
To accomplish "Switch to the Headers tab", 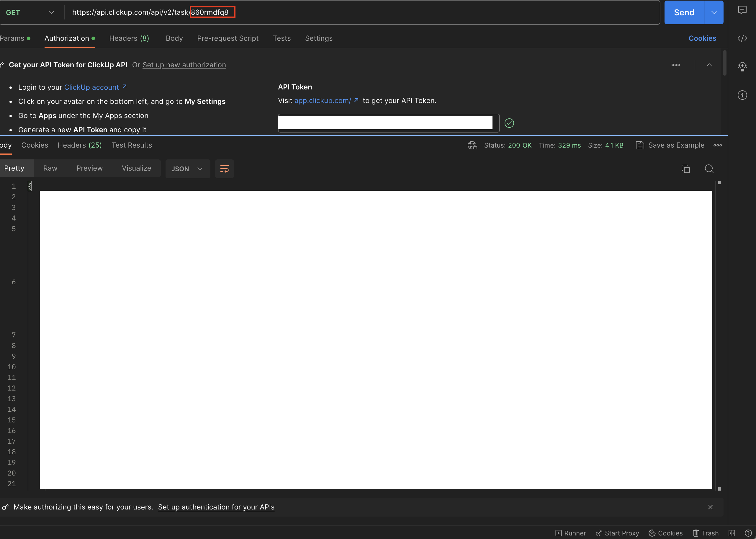I will (x=129, y=38).
